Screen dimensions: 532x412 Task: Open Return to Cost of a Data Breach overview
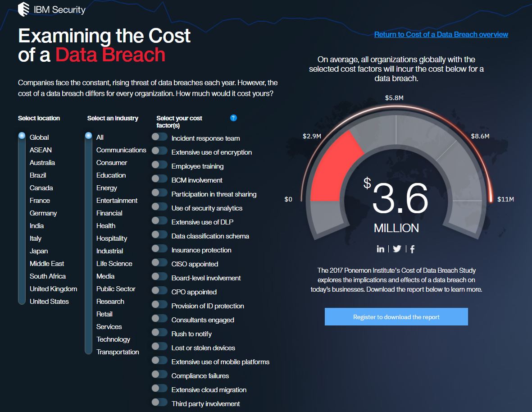tap(441, 35)
